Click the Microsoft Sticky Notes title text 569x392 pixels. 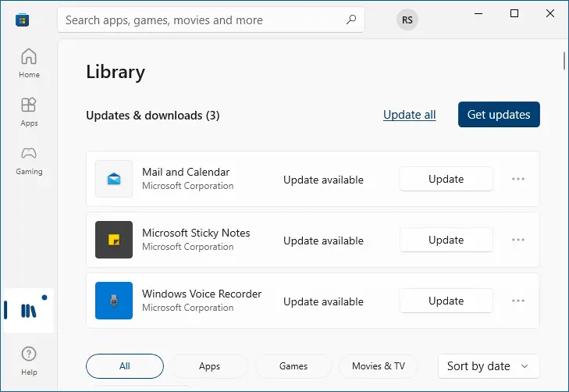[x=196, y=233]
